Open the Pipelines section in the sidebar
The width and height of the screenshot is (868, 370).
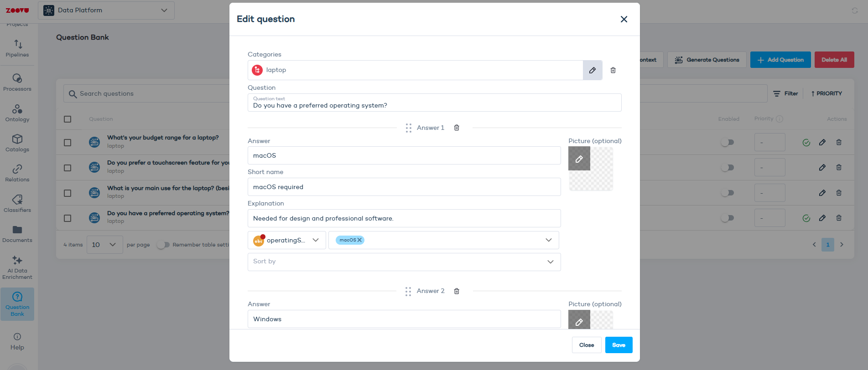coord(17,48)
